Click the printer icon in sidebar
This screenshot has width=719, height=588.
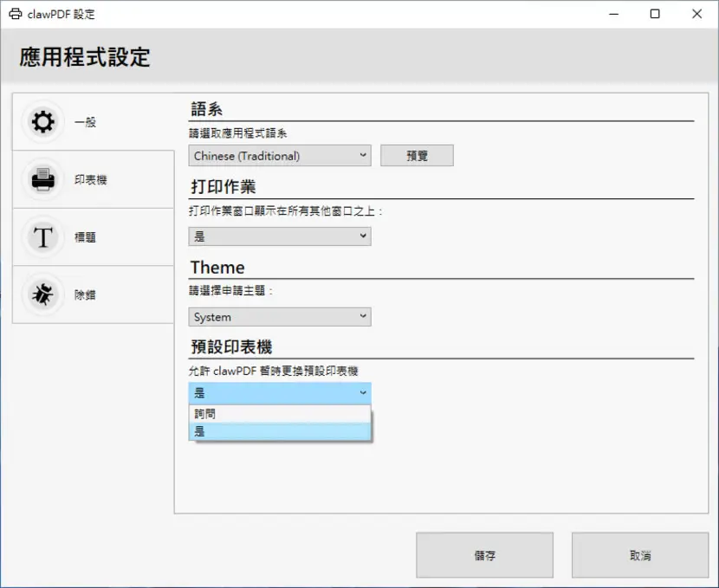click(x=43, y=179)
